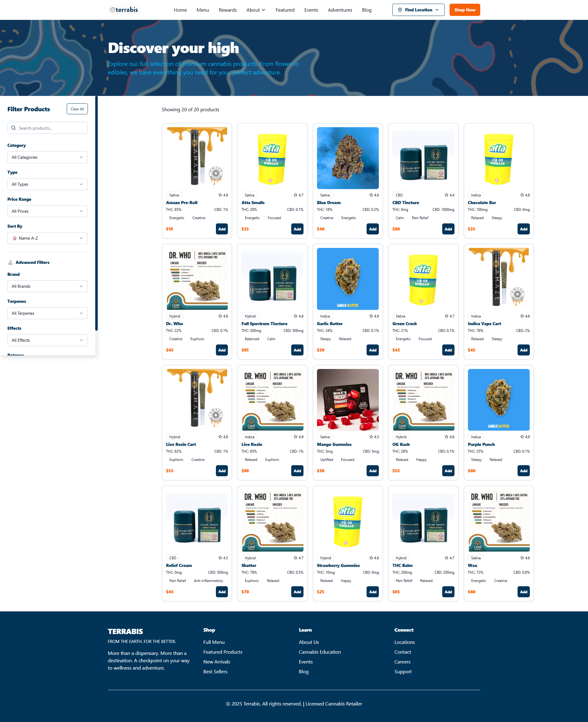Click the star icon on Blue Dream card
The height and width of the screenshot is (722, 588).
tap(371, 195)
